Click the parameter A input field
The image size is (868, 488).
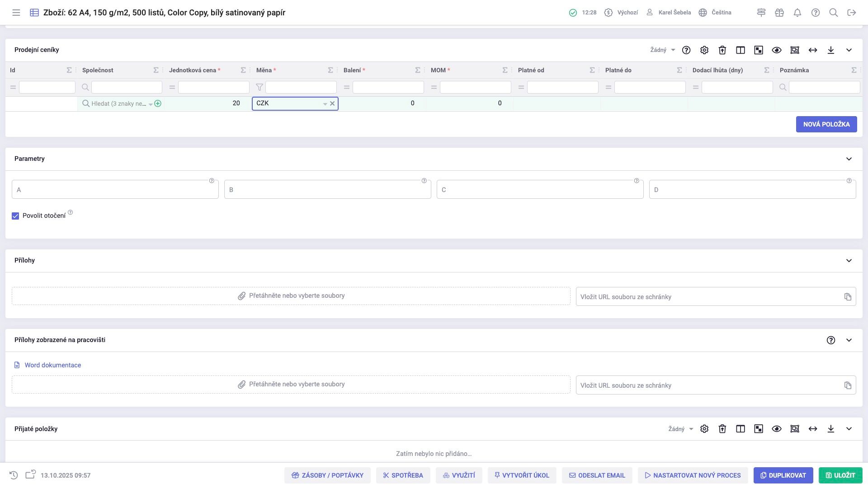click(115, 190)
